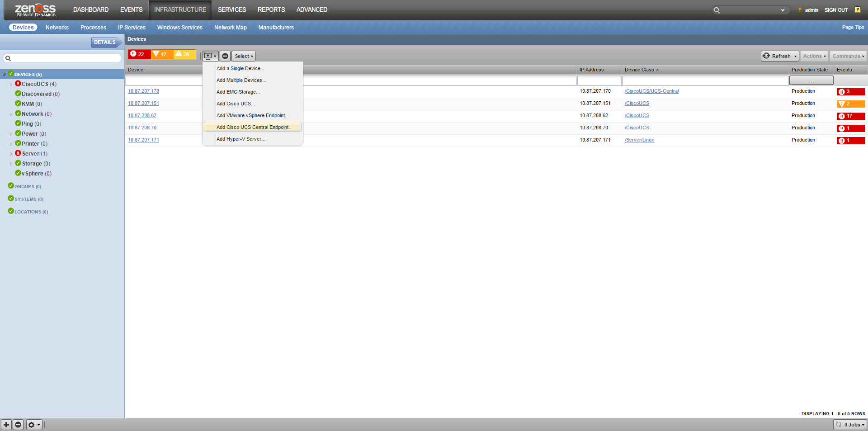Viewport: 868px width, 431px height.
Task: Click the delete organizer minus icon at bottom
Action: 18,425
